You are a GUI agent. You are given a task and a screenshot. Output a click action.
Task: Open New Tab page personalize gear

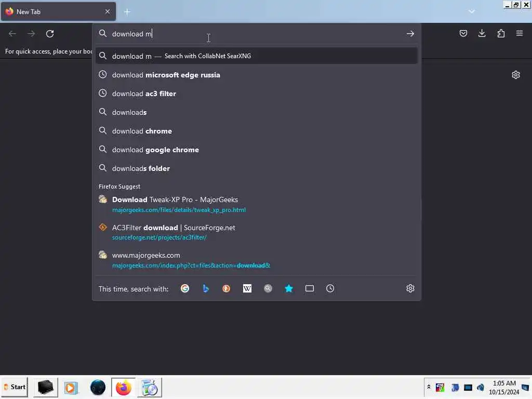[x=516, y=75]
